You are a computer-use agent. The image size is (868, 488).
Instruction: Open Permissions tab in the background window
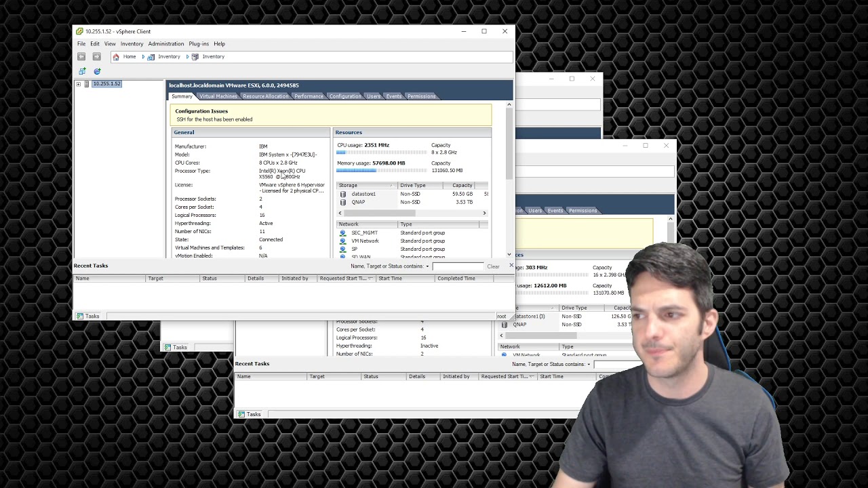click(583, 211)
